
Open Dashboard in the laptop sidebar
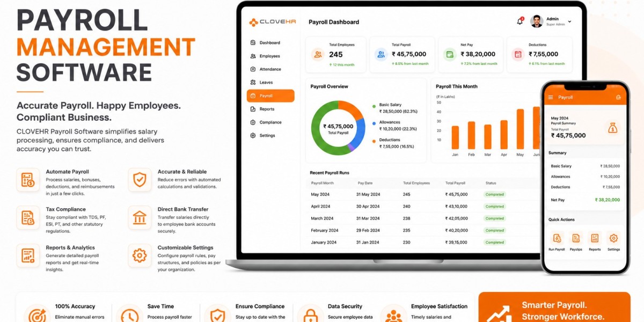tap(270, 43)
